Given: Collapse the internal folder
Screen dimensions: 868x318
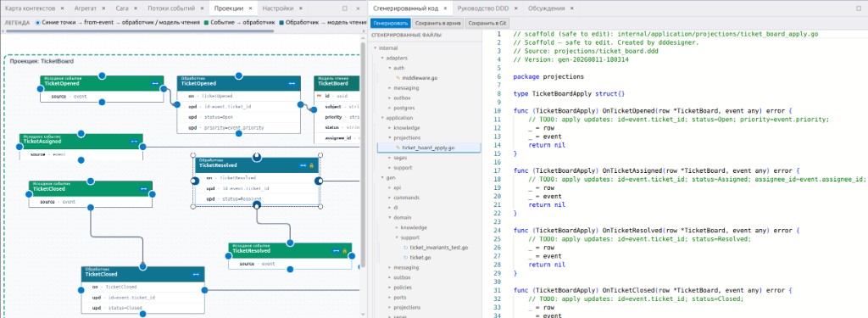Looking at the screenshot, I should pyautogui.click(x=375, y=48).
